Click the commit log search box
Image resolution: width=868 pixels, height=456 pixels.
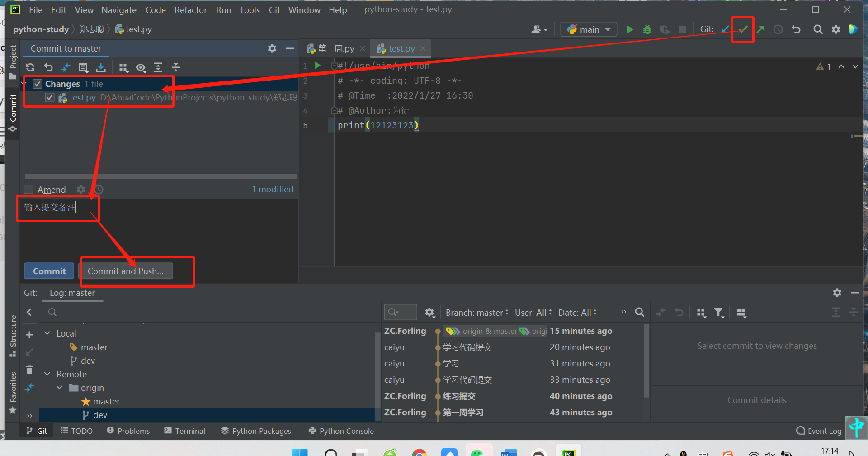point(401,313)
